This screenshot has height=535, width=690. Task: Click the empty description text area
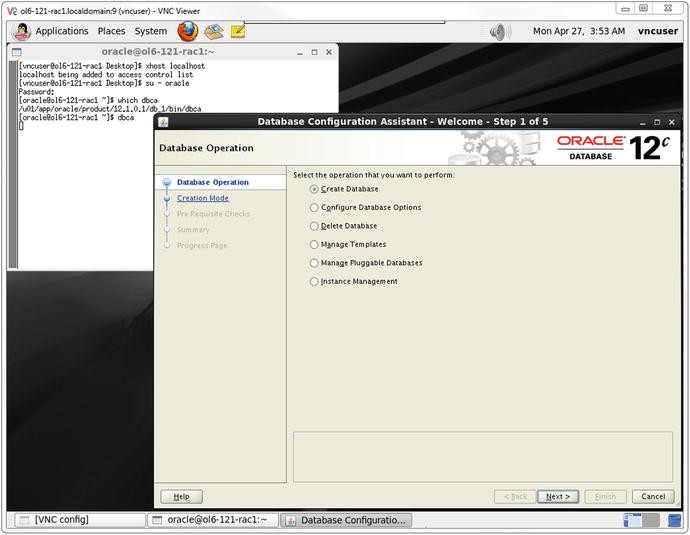coord(483,457)
